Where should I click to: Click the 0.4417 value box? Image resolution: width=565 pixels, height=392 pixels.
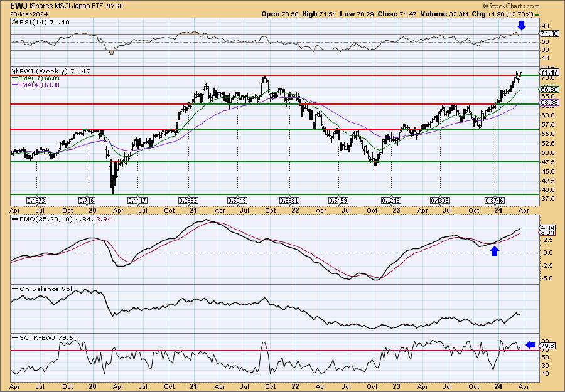click(137, 200)
